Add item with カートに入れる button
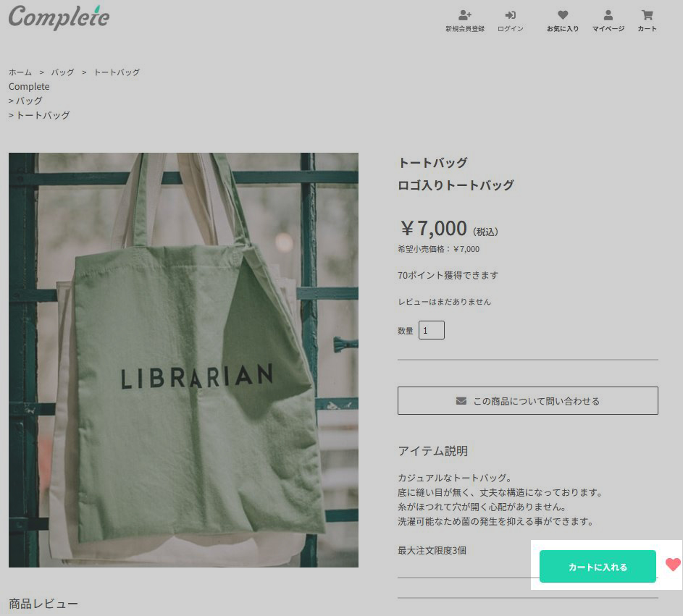683x616 pixels. (x=598, y=566)
